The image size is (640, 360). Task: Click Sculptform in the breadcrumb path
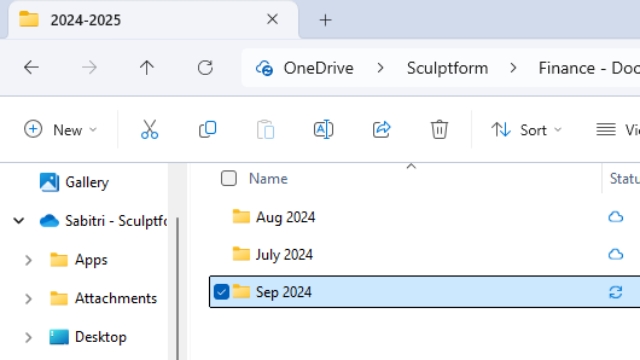pos(447,68)
